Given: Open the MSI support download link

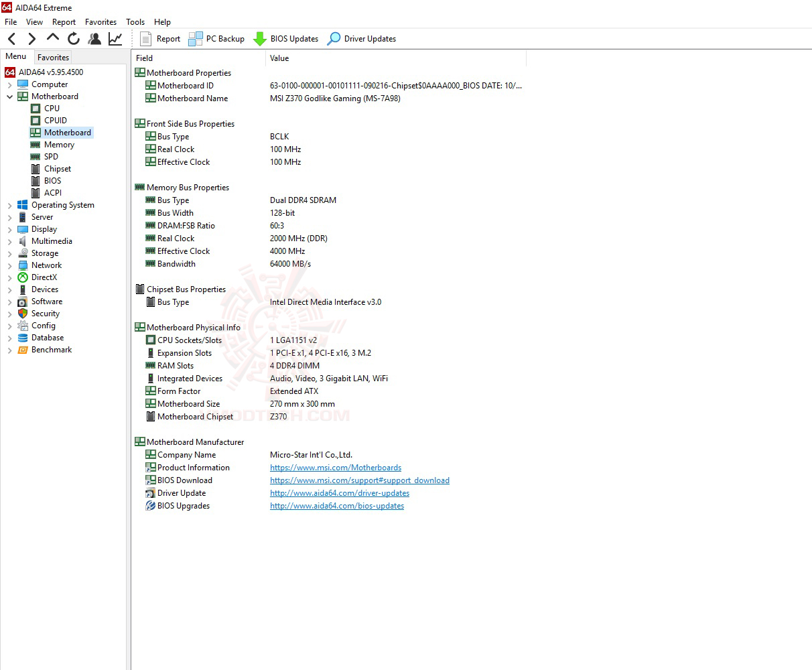Looking at the screenshot, I should point(360,480).
